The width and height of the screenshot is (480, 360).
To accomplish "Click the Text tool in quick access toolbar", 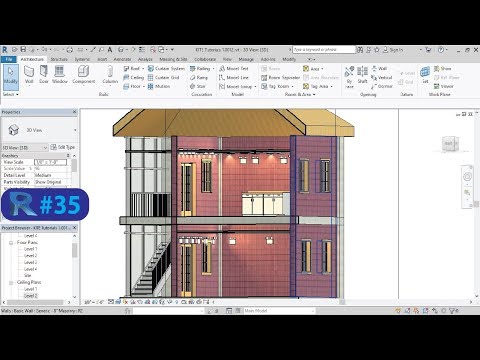I will pyautogui.click(x=110, y=50).
